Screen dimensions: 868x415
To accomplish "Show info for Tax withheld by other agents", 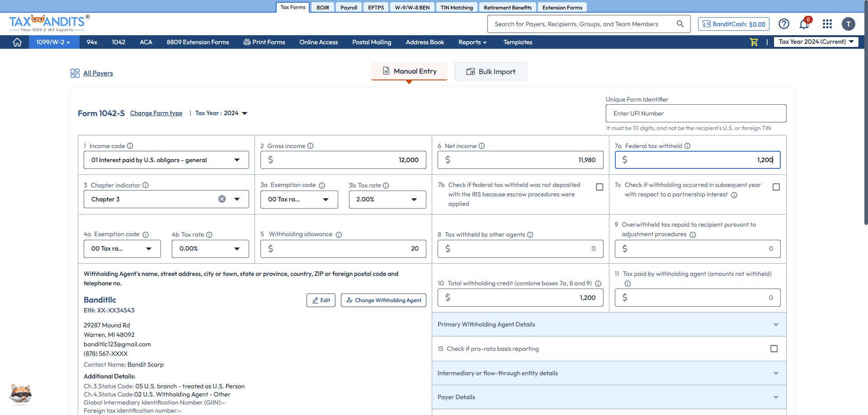I will 530,235.
